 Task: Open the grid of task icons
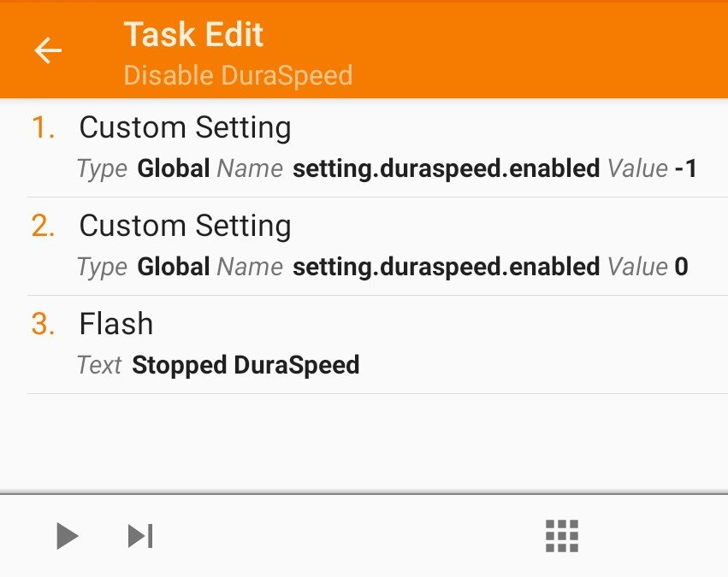[x=562, y=536]
